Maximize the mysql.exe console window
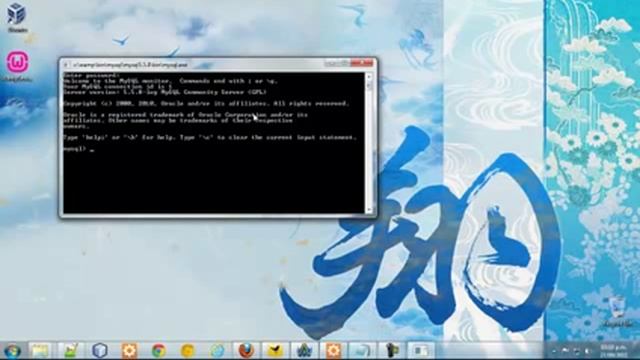This screenshot has height=360, width=640. point(343,63)
